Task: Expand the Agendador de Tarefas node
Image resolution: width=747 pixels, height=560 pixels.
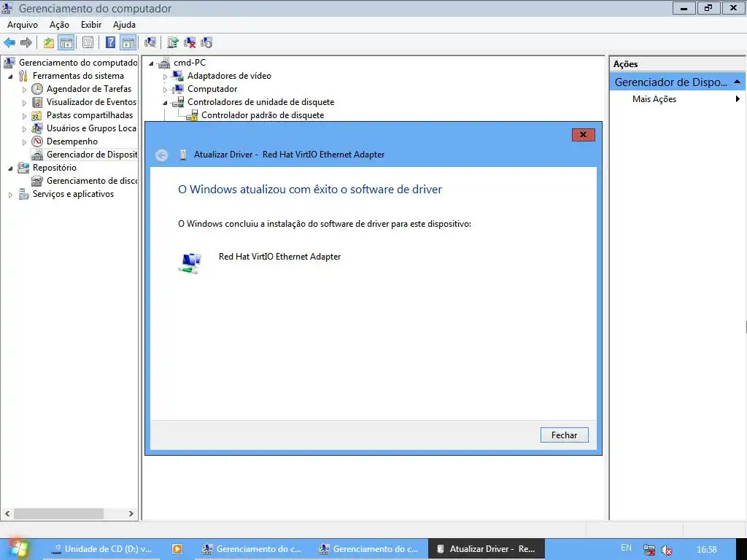Action: 24,90
